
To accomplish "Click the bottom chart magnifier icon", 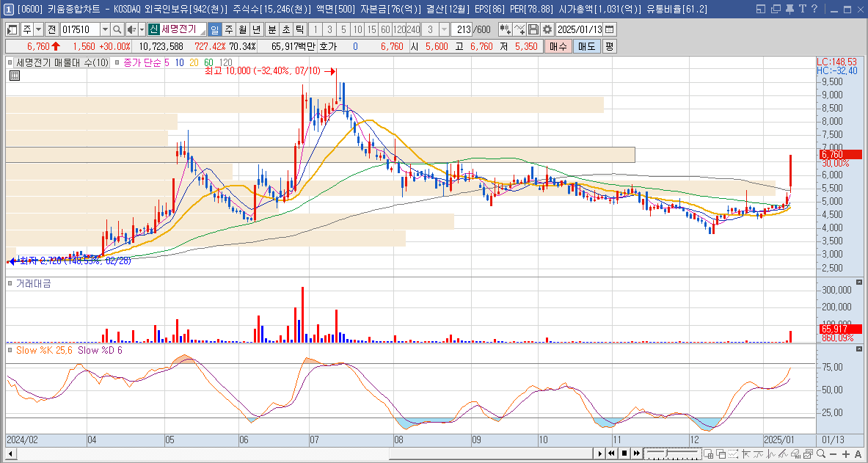I will pyautogui.click(x=821, y=453).
